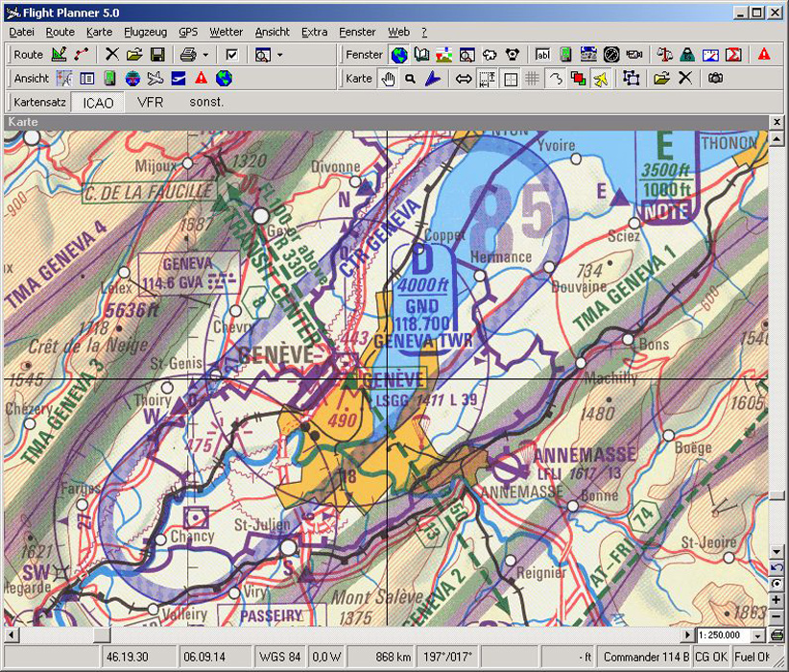This screenshot has width=789, height=672.
Task: Click the green GPS device icon in Ansicht toolbar
Action: (109, 78)
